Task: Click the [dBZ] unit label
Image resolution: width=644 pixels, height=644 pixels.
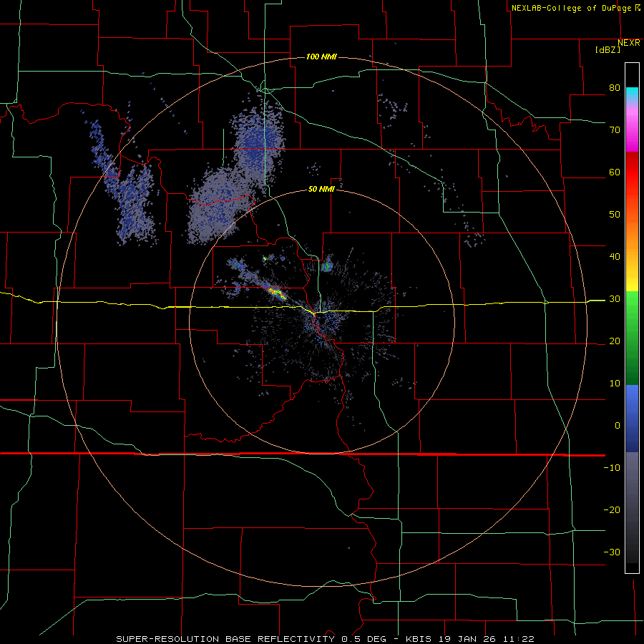Action: click(x=608, y=50)
